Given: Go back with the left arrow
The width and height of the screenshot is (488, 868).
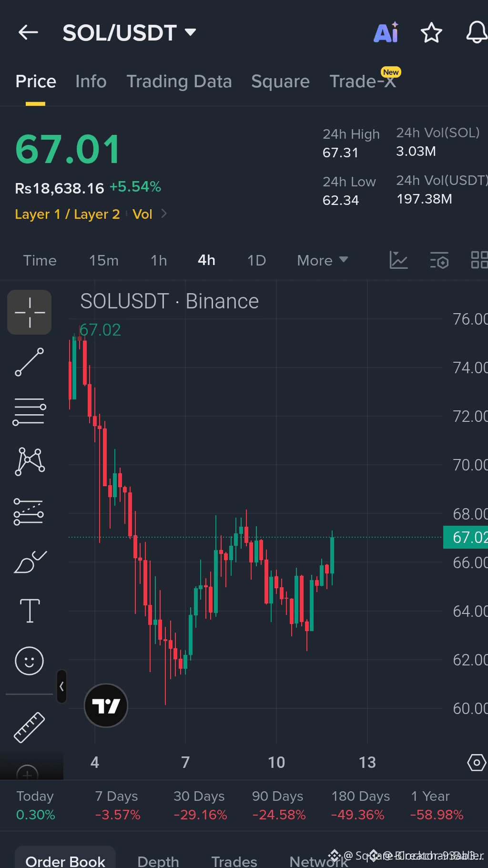Looking at the screenshot, I should (x=28, y=32).
